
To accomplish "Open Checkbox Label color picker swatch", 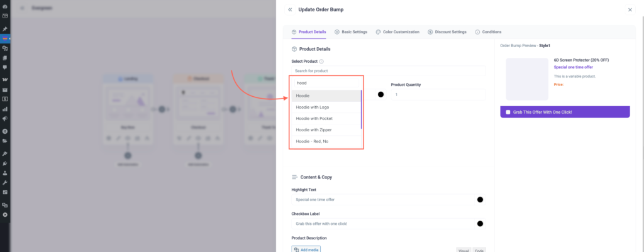I will coord(480,223).
